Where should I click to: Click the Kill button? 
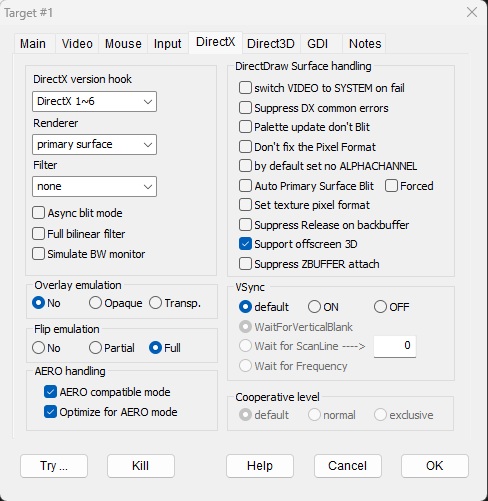[141, 466]
